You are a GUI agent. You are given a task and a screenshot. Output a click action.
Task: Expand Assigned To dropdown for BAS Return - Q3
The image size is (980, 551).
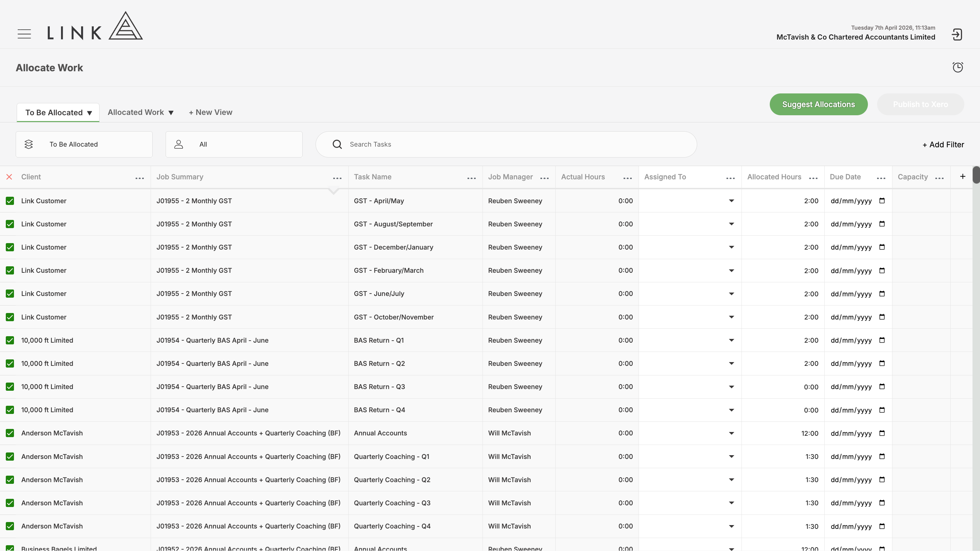pyautogui.click(x=731, y=387)
